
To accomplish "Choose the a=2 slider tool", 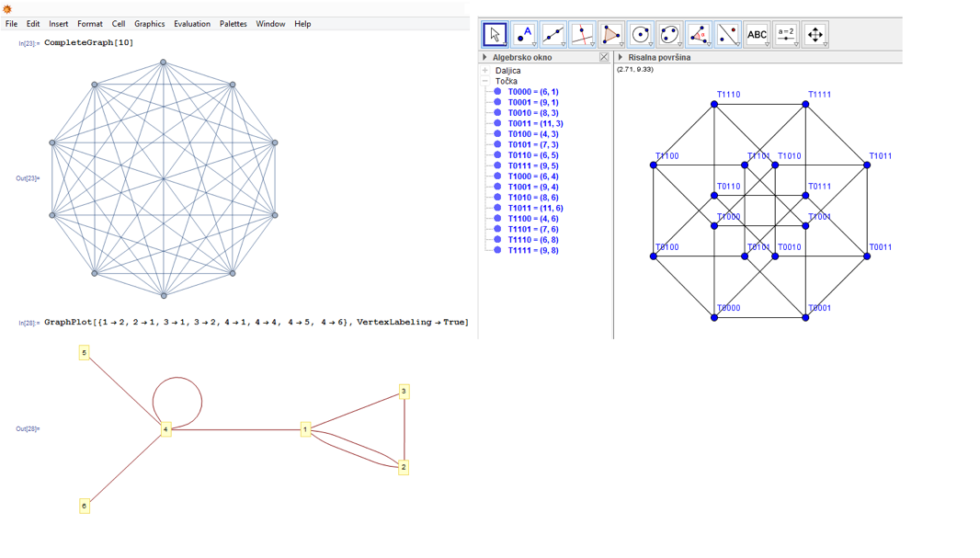I will [x=786, y=35].
